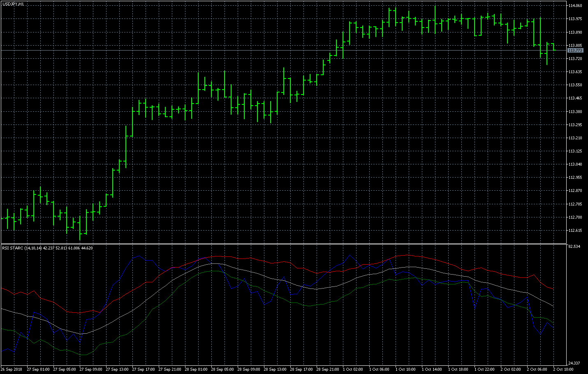
Task: Click the current price tag 113.773
Action: click(x=575, y=51)
